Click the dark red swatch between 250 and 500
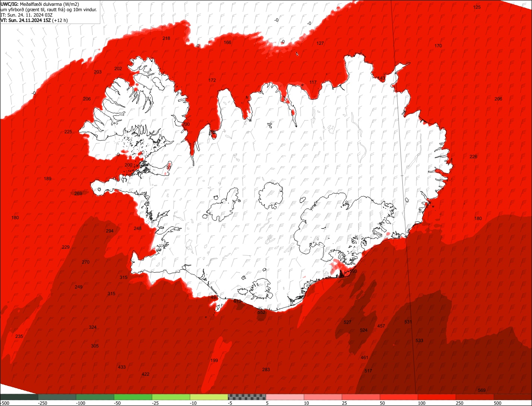Screen dimensions: 532x406 point(475,397)
